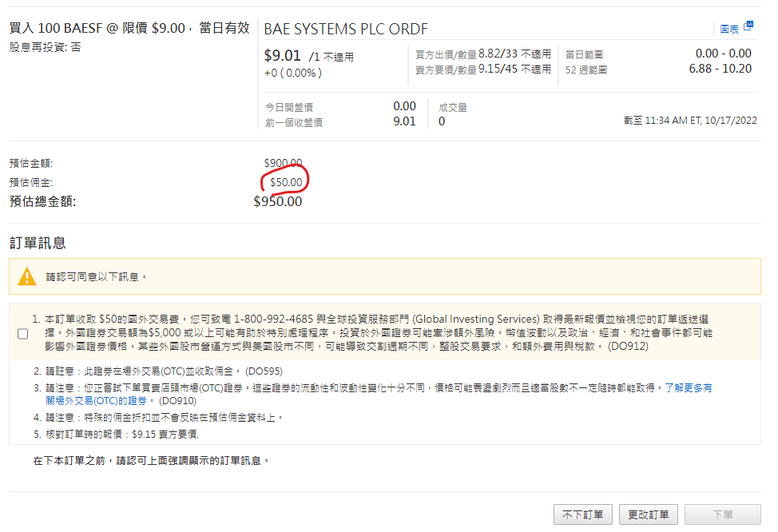Click the previous close value 9.01
The width and height of the screenshot is (778, 532).
(x=404, y=121)
